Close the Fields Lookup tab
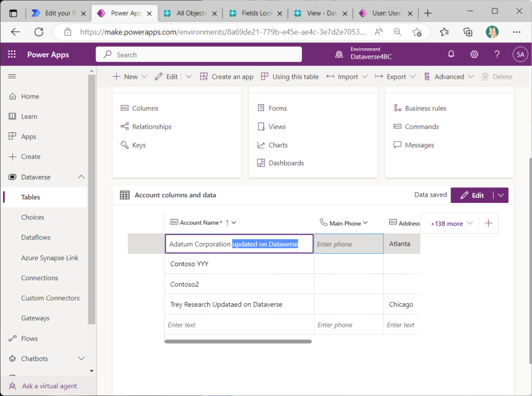This screenshot has height=396, width=532. (x=280, y=13)
